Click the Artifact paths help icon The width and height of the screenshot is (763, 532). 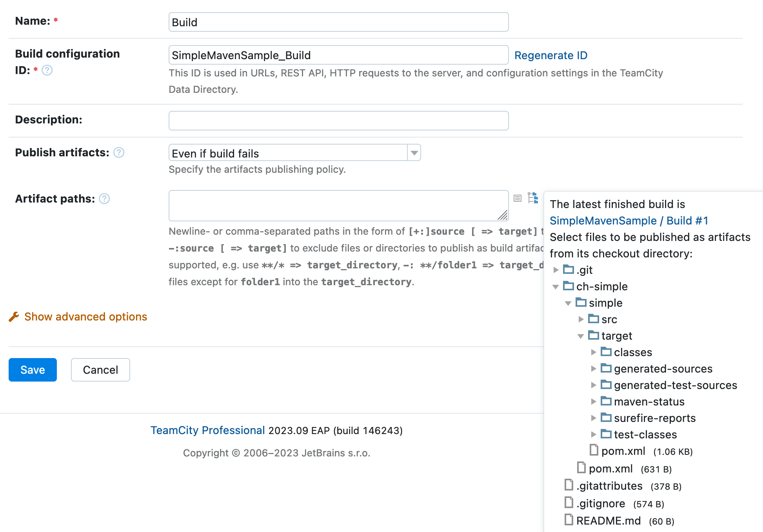pos(104,199)
